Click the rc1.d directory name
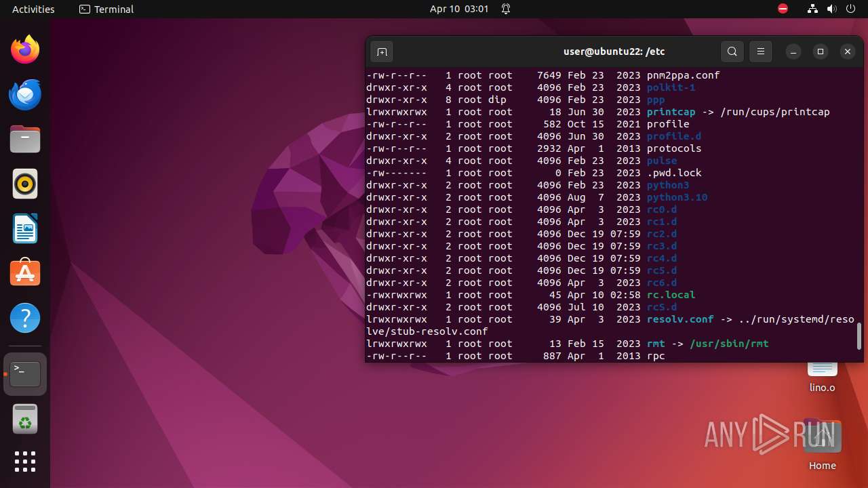The width and height of the screenshot is (868, 488). [662, 222]
